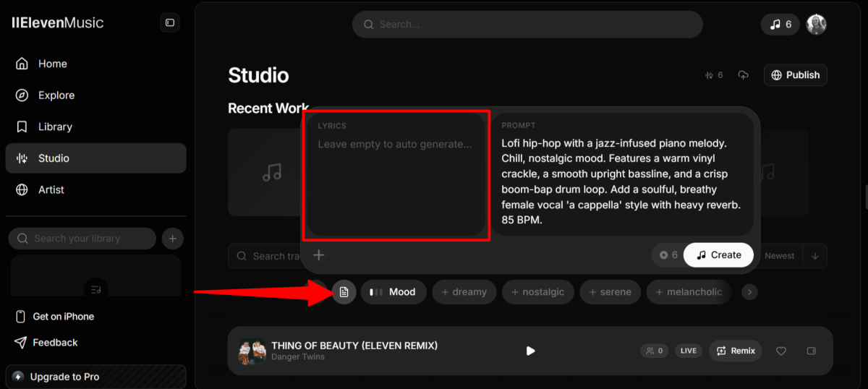Focus the Search tracks field
Screen dimensions: 868x389
[265, 256]
